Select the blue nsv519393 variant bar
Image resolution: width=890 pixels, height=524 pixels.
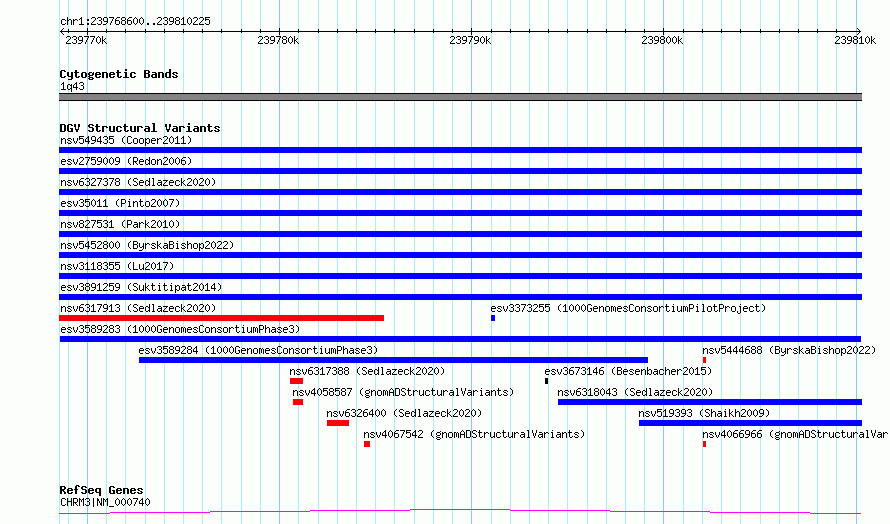[750, 423]
